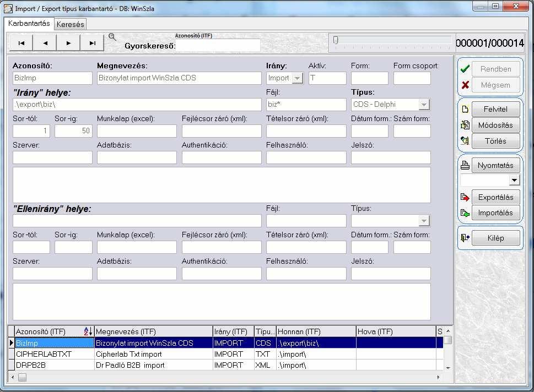Image resolution: width=534 pixels, height=392 pixels.
Task: Click the red X Mégsem icon
Action: click(x=465, y=85)
